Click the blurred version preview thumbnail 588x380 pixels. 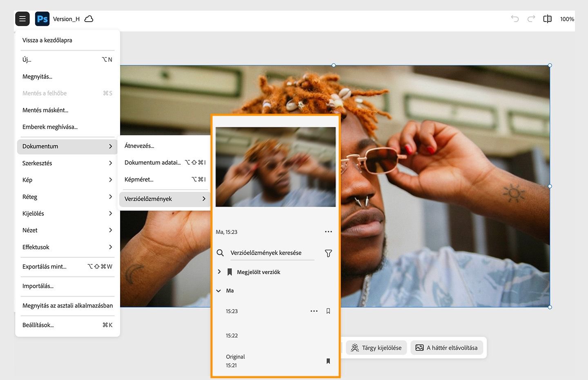pyautogui.click(x=276, y=167)
